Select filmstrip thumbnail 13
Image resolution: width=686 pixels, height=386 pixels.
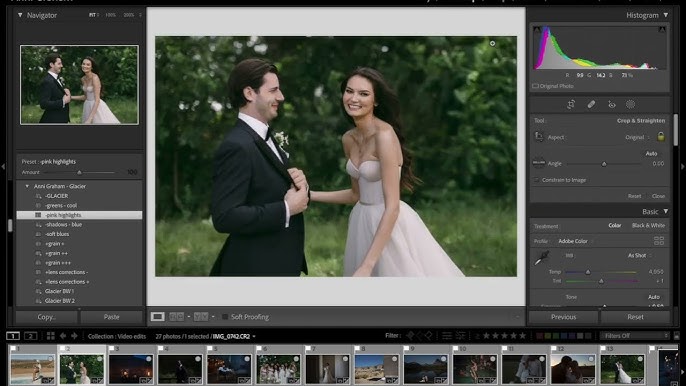tap(623, 369)
